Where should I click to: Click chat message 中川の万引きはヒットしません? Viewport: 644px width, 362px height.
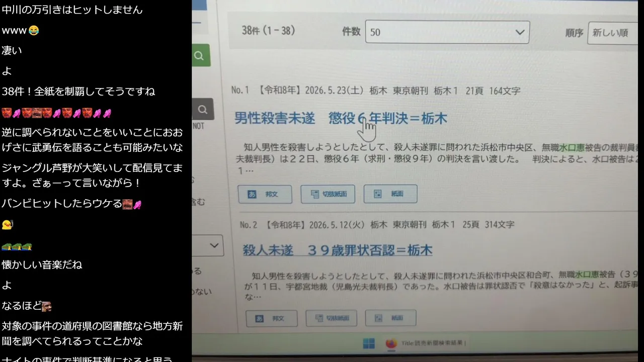click(72, 10)
